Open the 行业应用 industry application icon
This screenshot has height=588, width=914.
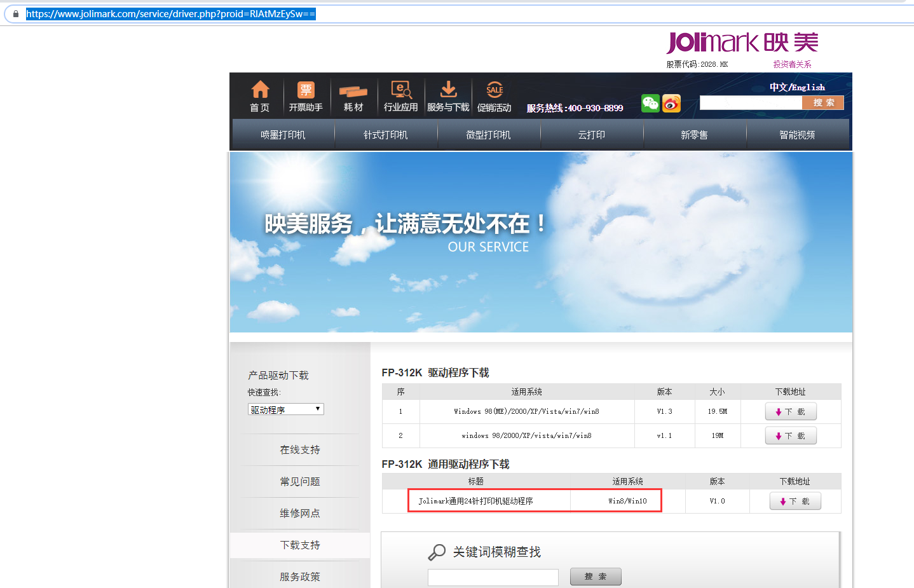(x=401, y=97)
